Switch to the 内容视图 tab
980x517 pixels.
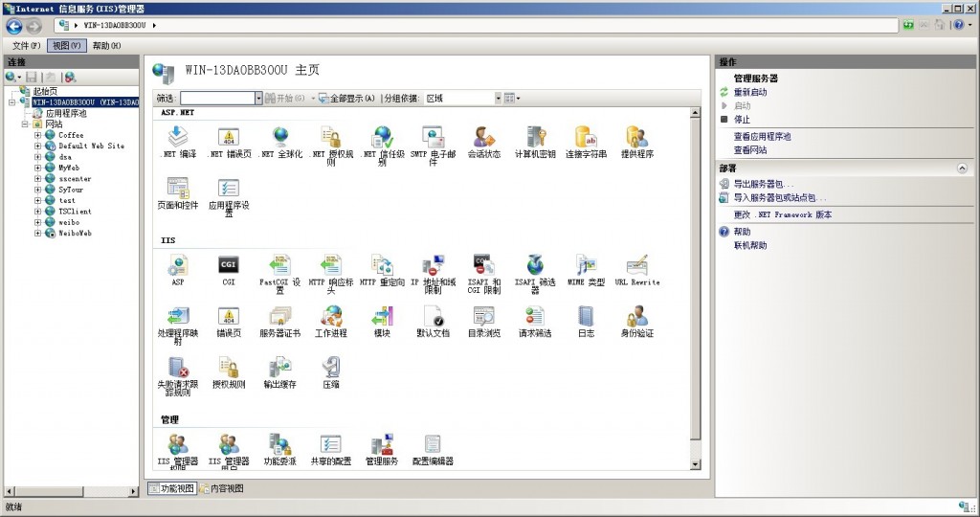[x=222, y=488]
